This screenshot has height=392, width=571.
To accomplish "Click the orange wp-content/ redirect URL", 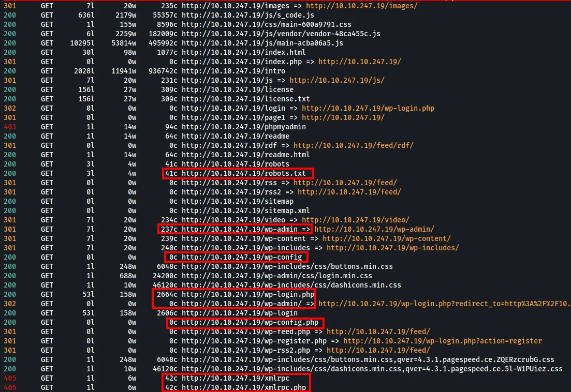I will 386,238.
